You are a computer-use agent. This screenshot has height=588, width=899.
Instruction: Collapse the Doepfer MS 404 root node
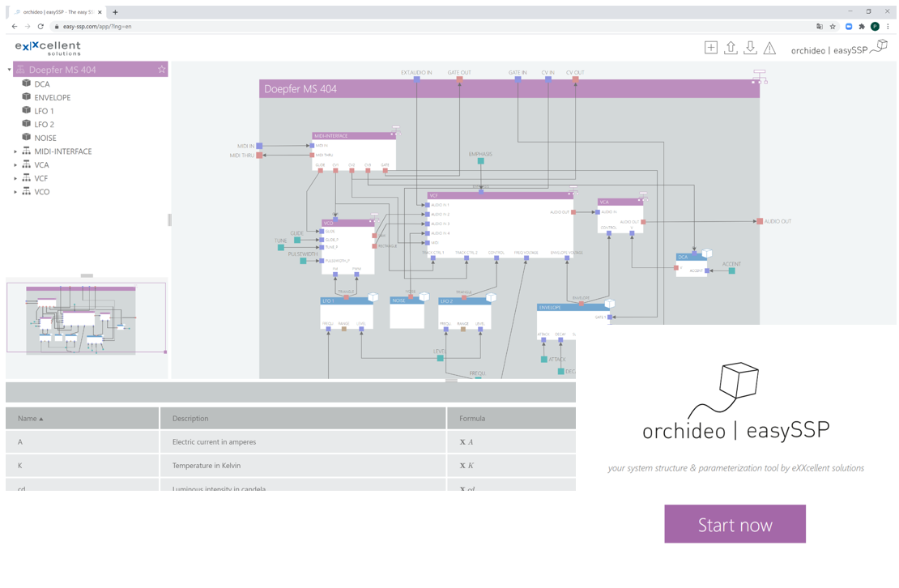tap(10, 70)
